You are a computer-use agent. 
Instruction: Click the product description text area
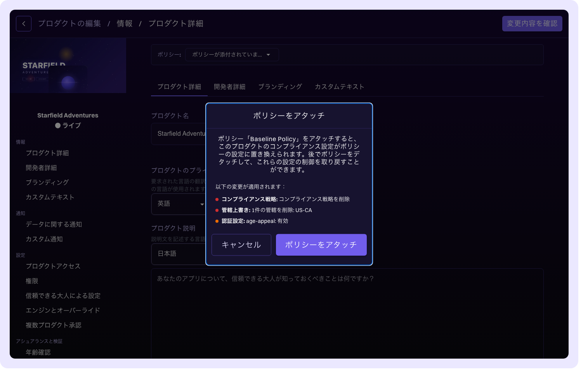point(347,313)
